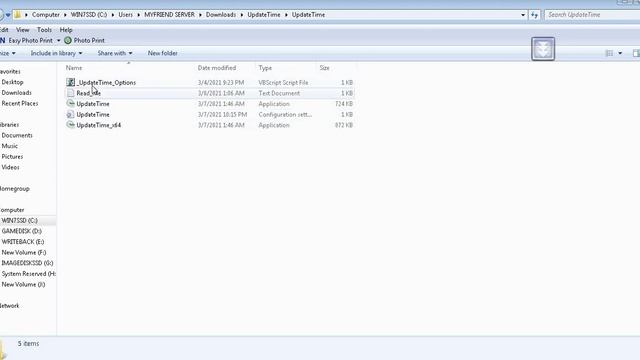This screenshot has width=640, height=360.
Task: Select Network in the navigation pane
Action: point(9,305)
